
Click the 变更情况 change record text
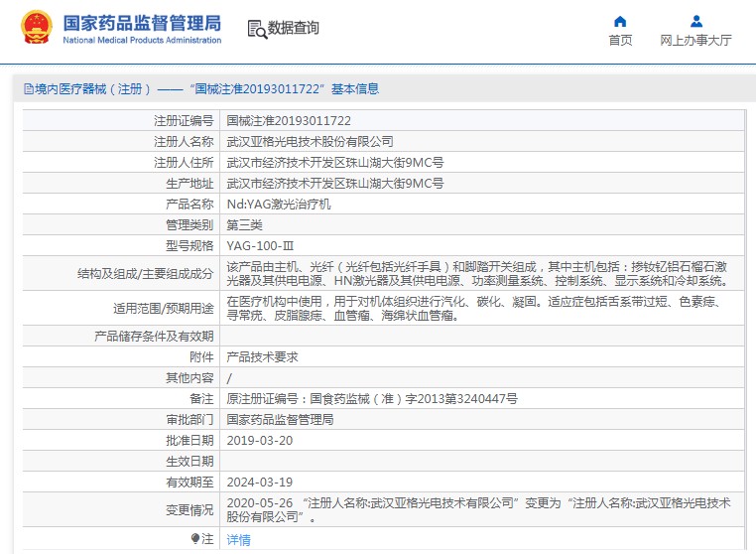click(x=479, y=510)
